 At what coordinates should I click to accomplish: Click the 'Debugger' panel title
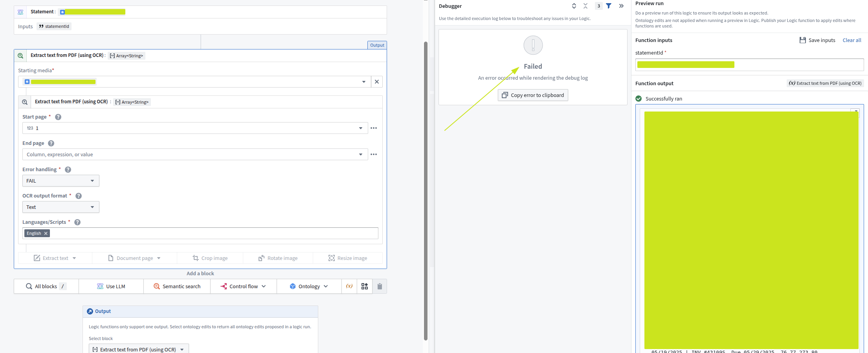pyautogui.click(x=450, y=6)
